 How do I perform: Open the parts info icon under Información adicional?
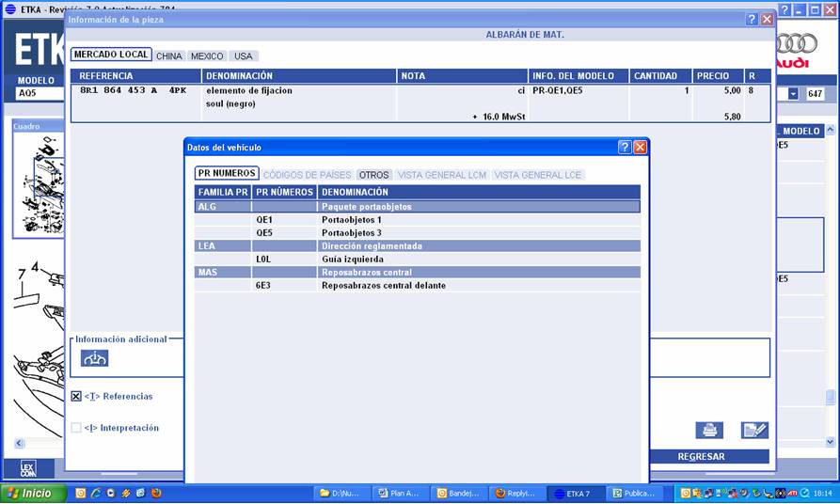click(95, 357)
